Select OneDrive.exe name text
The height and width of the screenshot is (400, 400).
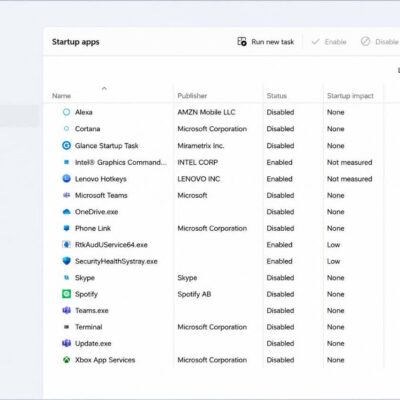click(96, 212)
